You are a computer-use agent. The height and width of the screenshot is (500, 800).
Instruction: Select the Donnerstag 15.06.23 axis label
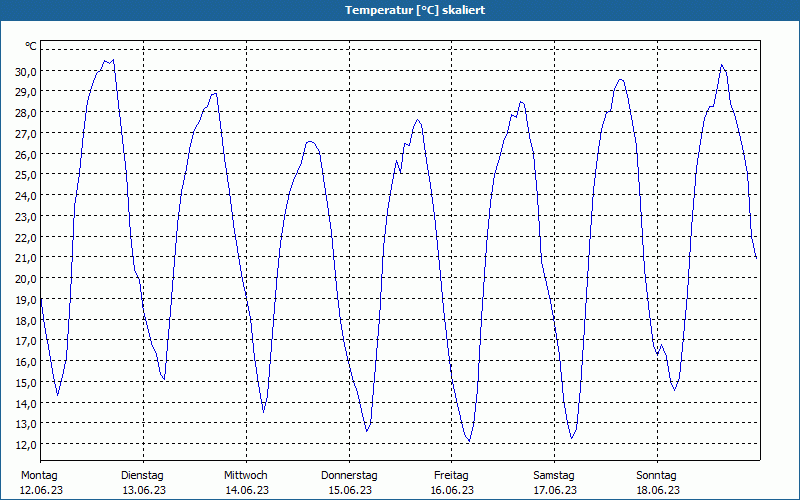point(349,483)
